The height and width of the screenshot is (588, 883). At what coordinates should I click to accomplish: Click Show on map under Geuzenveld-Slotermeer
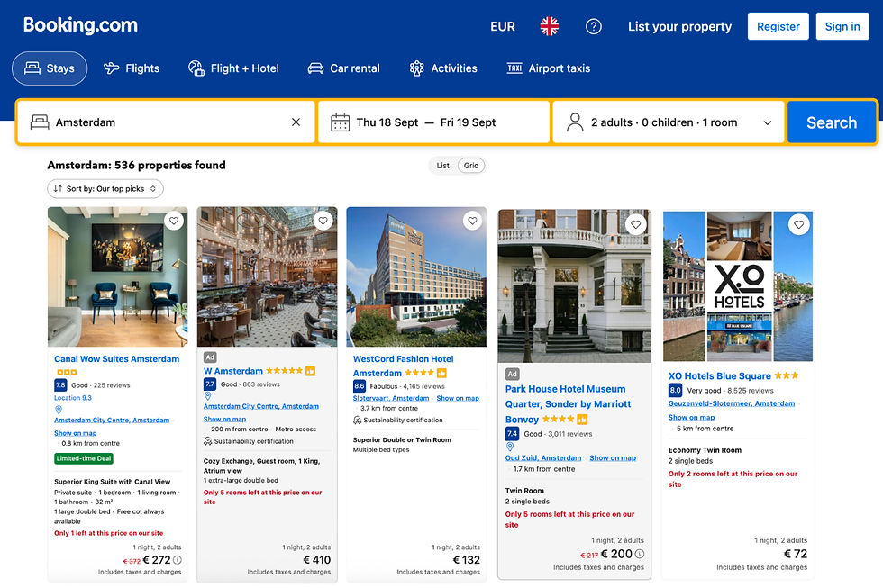(692, 418)
